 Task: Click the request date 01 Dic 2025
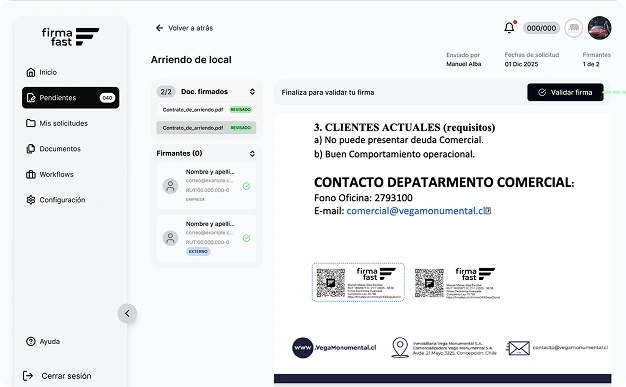(521, 64)
